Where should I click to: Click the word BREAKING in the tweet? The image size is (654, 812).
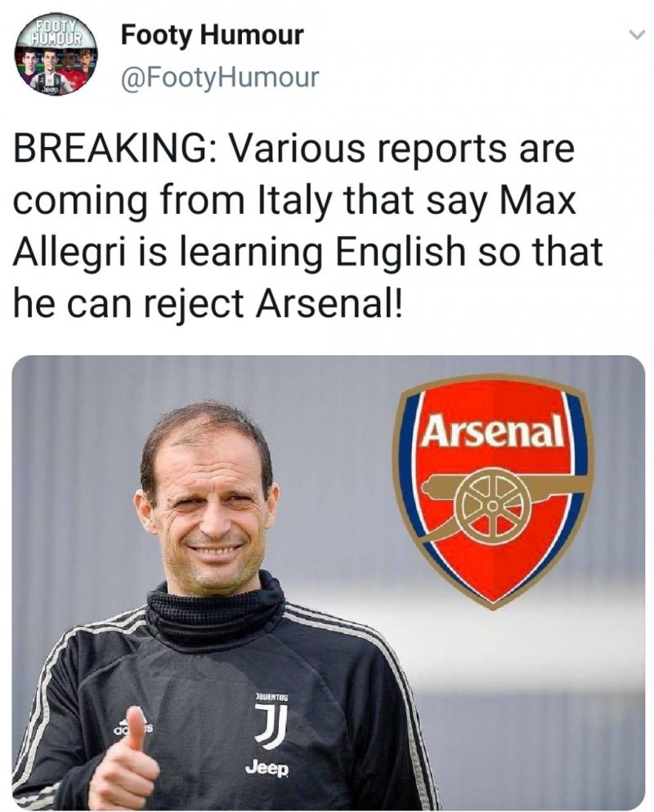coord(110,149)
